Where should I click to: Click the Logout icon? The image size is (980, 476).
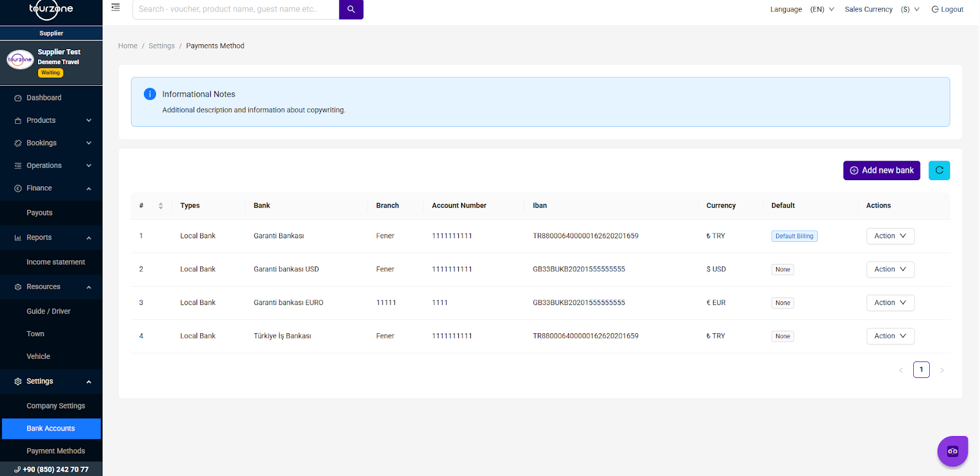[935, 9]
